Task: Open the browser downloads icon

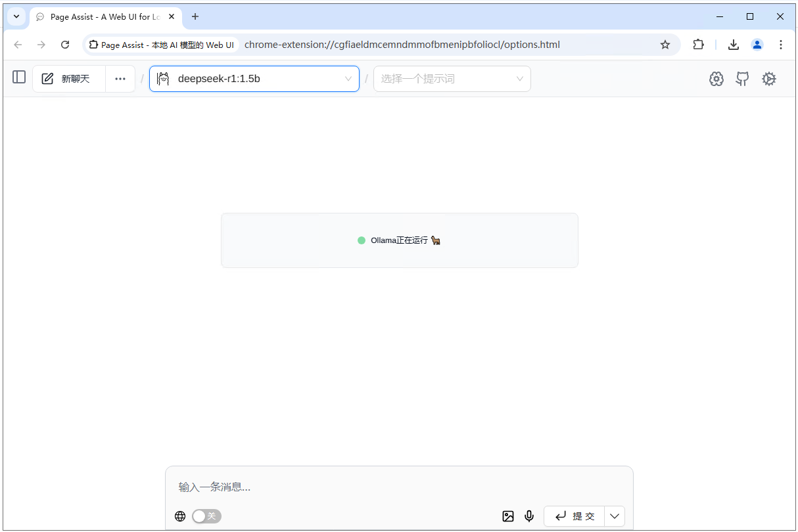Action: coord(734,45)
